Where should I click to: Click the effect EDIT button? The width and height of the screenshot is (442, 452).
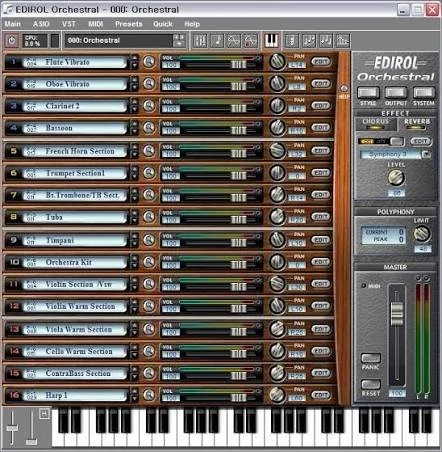pyautogui.click(x=421, y=141)
